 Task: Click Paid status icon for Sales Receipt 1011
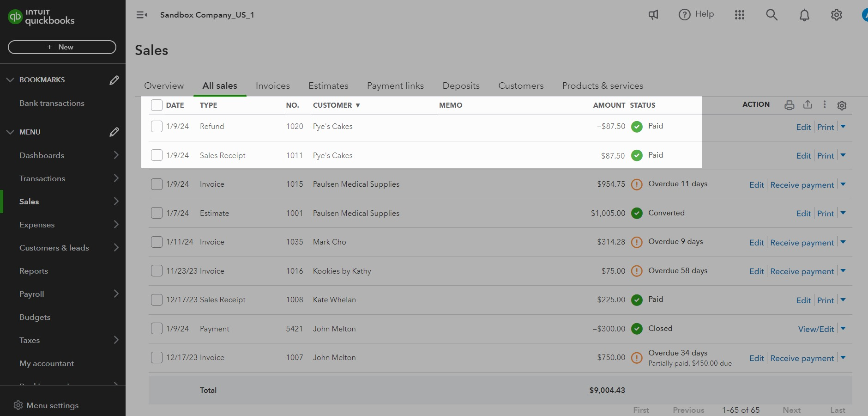[637, 155]
